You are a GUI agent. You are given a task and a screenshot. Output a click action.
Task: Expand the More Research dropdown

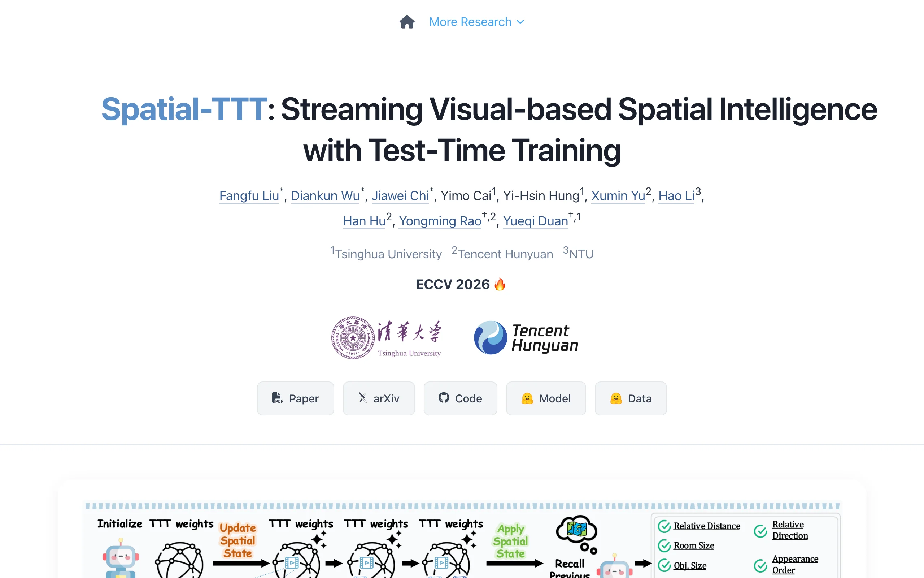476,22
